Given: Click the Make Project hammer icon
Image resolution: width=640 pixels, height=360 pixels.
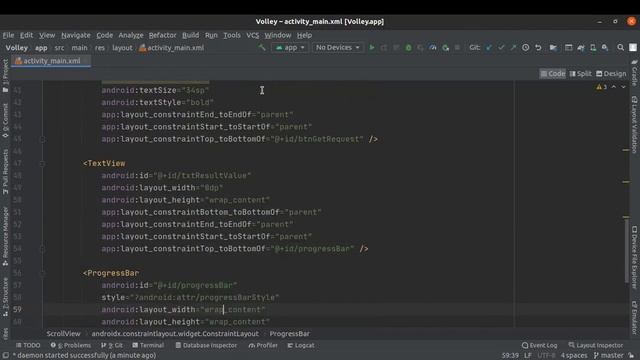Looking at the screenshot, I should tap(262, 48).
